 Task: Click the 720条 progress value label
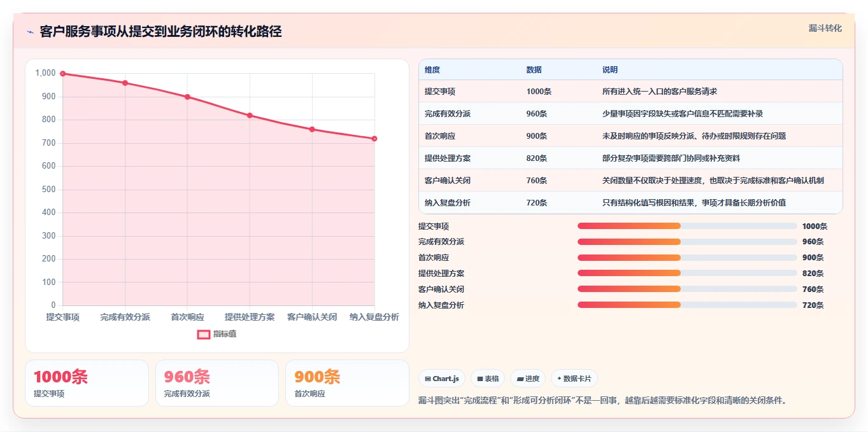click(813, 305)
